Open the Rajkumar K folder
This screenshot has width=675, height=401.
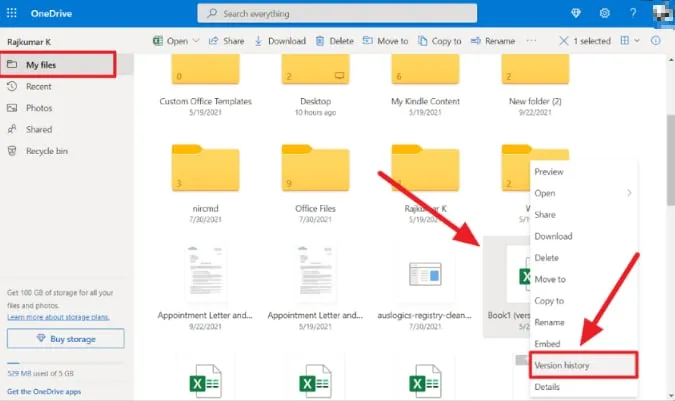tap(425, 183)
